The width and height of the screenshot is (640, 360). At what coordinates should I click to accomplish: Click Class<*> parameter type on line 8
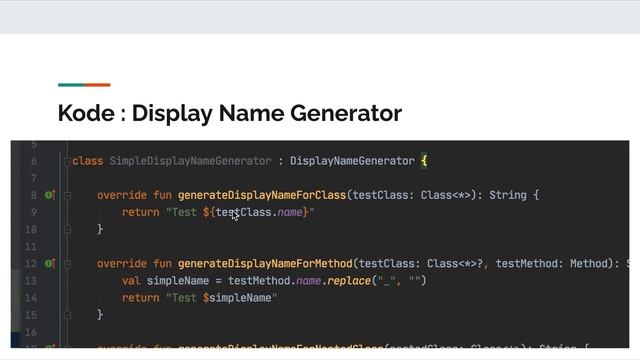click(446, 195)
